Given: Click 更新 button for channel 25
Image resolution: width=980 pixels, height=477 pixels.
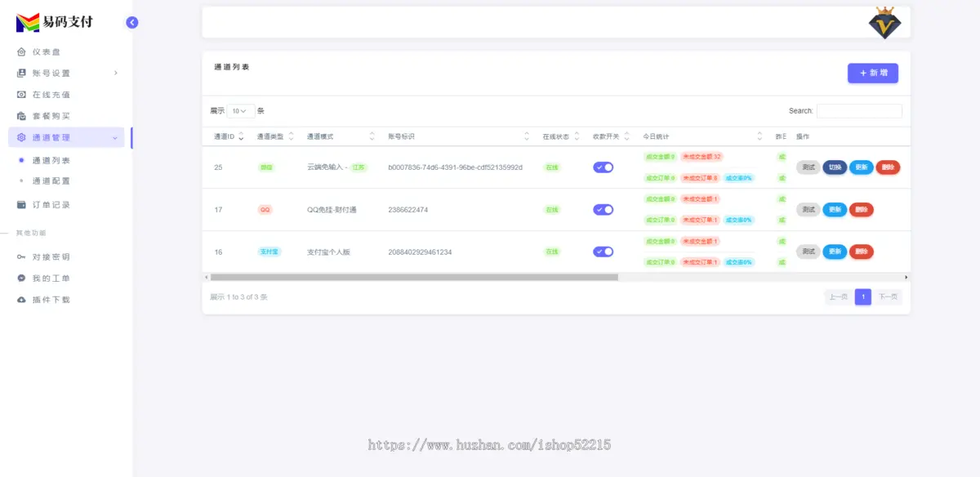Looking at the screenshot, I should point(861,167).
